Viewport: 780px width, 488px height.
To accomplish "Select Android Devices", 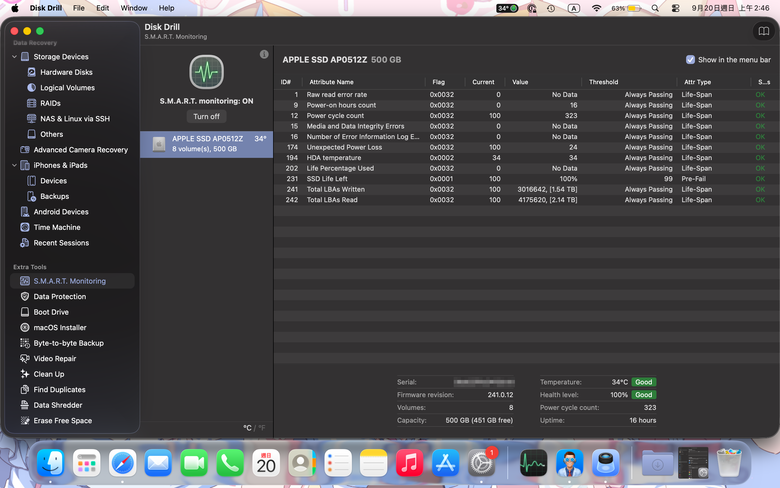I will (61, 212).
